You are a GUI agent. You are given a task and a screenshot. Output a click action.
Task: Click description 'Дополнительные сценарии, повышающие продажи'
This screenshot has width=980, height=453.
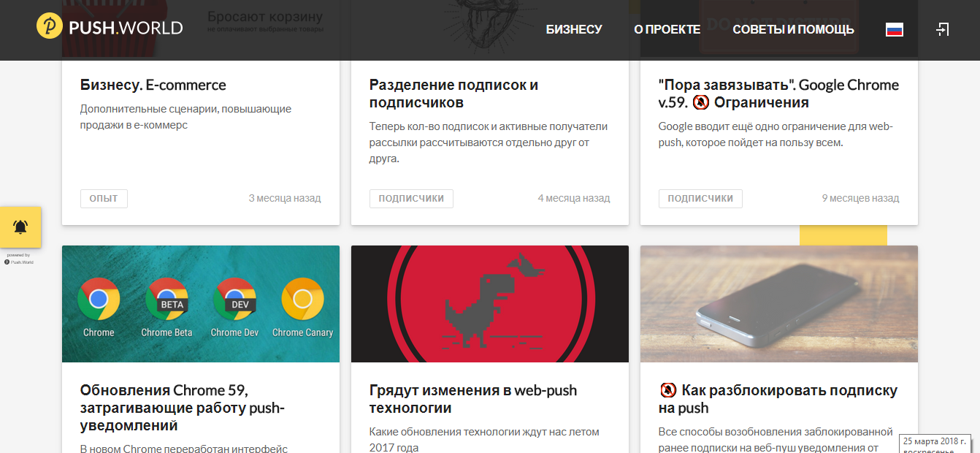click(x=186, y=117)
